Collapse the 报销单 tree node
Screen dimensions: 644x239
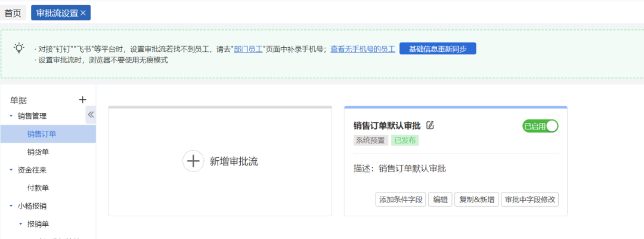click(20, 224)
